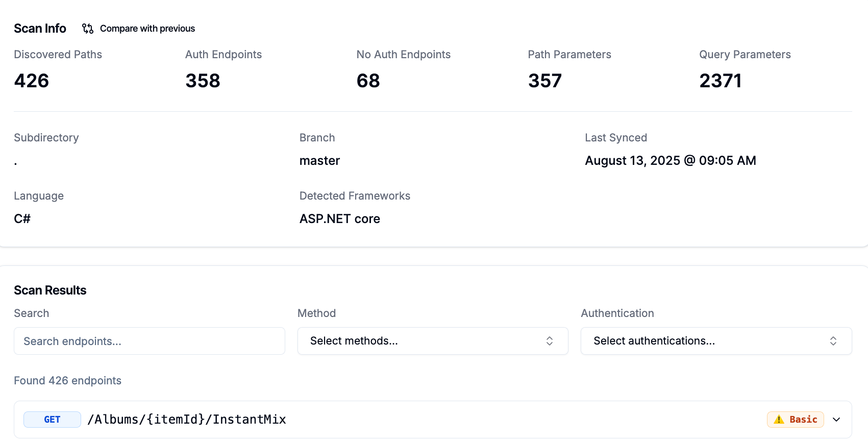Click the Auth Endpoints count 358
This screenshot has width=868, height=442.
203,81
